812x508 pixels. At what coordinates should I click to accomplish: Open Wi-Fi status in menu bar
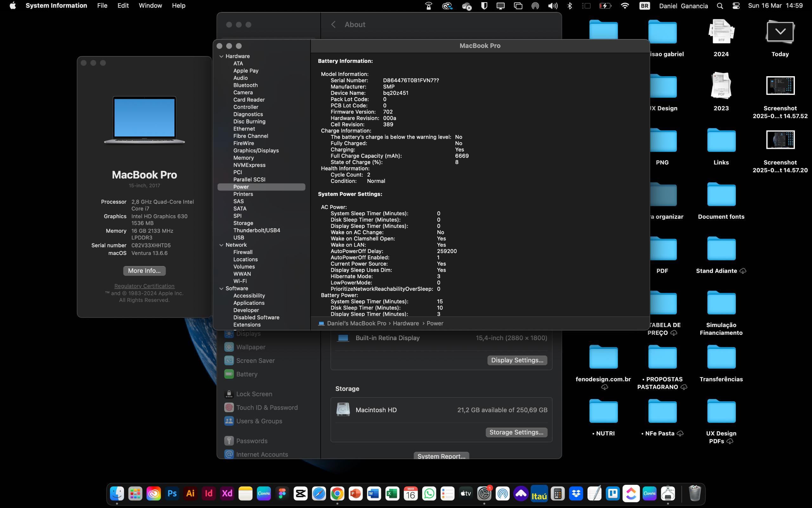625,6
